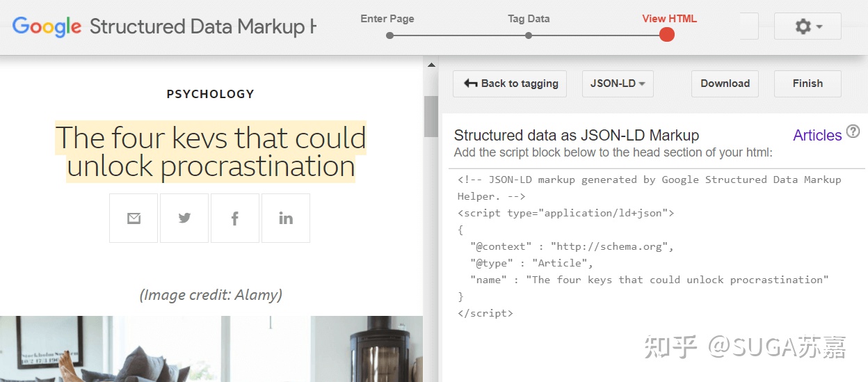Click the blank button beside the gear menu
The height and width of the screenshot is (382, 868).
click(x=749, y=26)
